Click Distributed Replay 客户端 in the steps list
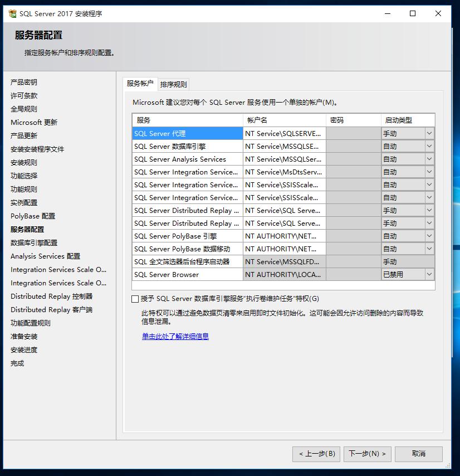 [52, 310]
